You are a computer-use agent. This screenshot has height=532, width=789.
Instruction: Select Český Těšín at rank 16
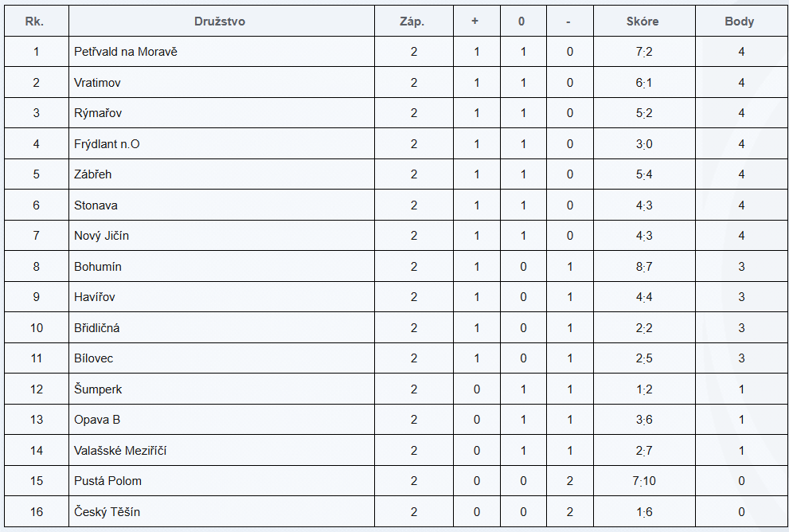107,512
